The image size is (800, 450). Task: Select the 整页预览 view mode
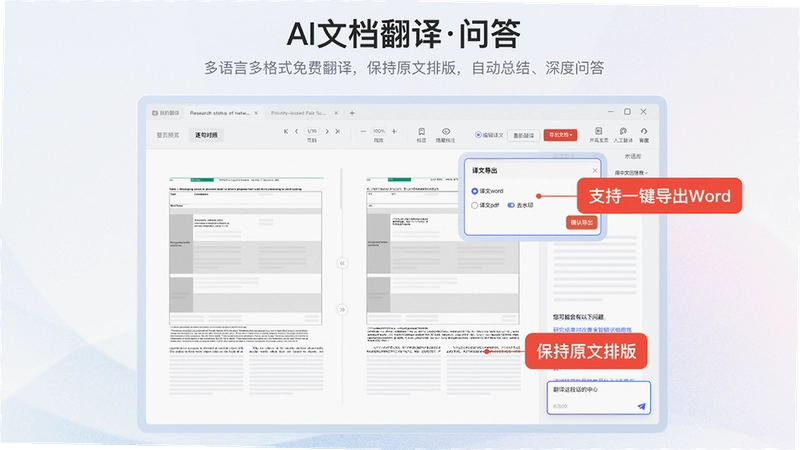(x=168, y=135)
